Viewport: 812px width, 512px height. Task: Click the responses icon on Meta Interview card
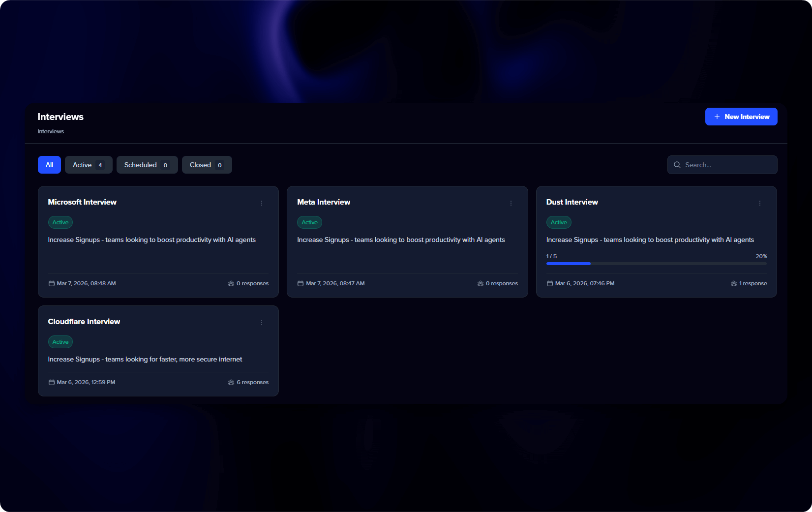click(x=480, y=283)
